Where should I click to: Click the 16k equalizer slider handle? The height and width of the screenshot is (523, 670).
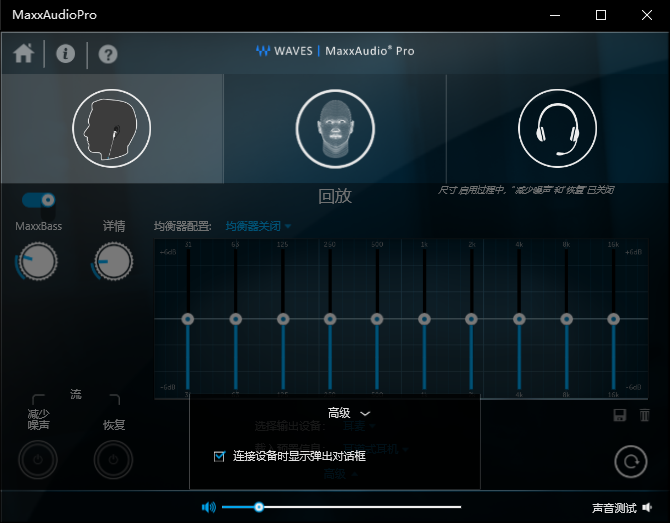pos(614,319)
